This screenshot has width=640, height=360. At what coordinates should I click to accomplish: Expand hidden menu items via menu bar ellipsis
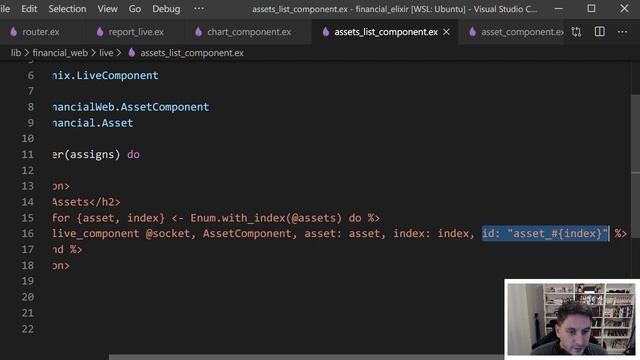[x=199, y=9]
